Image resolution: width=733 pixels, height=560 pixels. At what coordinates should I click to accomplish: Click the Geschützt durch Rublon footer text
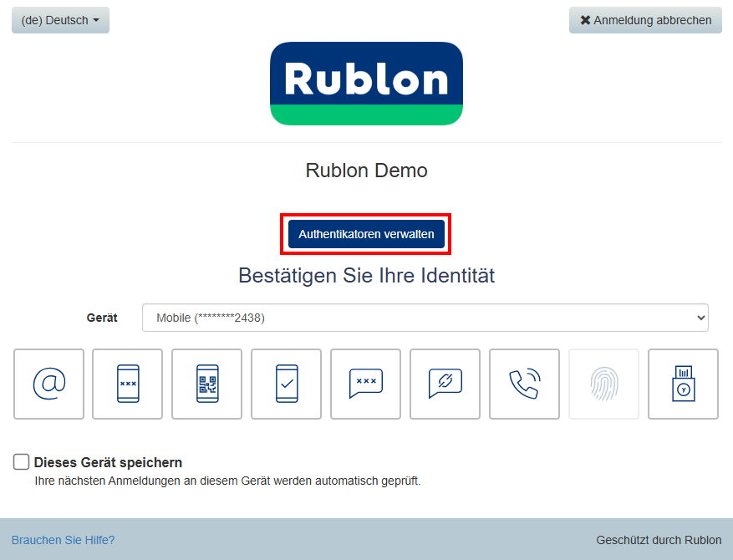659,540
